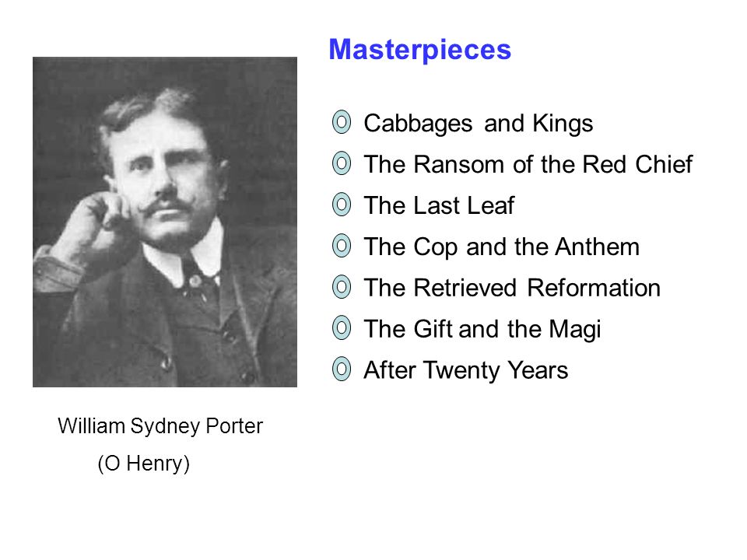
Task: Click the black-and-white portrait photo
Action: coord(165,222)
